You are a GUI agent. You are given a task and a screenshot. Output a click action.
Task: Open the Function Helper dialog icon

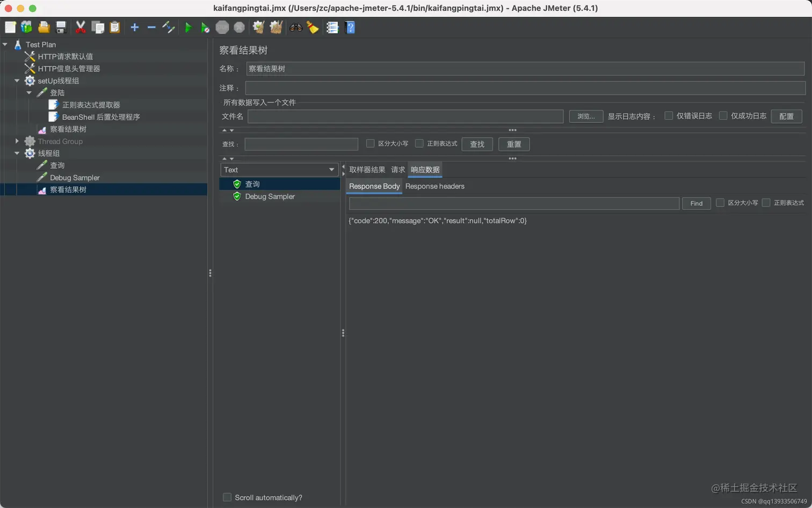(x=332, y=27)
